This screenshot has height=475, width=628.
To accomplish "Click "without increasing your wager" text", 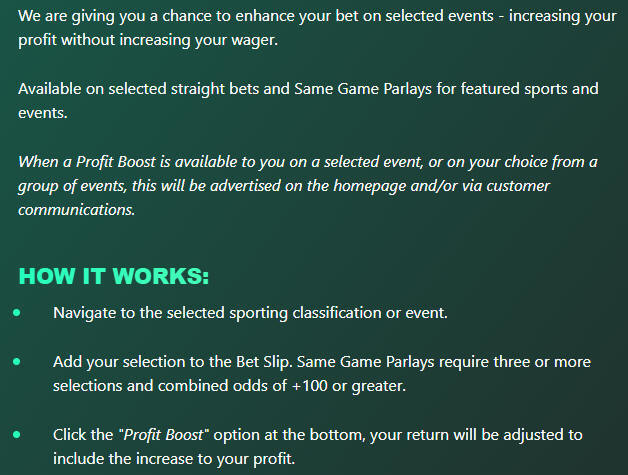I will click(x=183, y=40).
